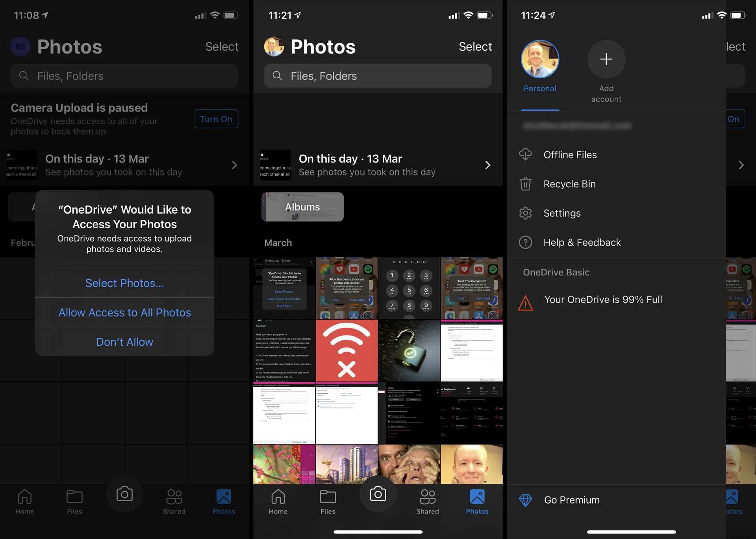Switch to Shared tab in middle screen
Viewport: 756px width, 539px height.
427,501
